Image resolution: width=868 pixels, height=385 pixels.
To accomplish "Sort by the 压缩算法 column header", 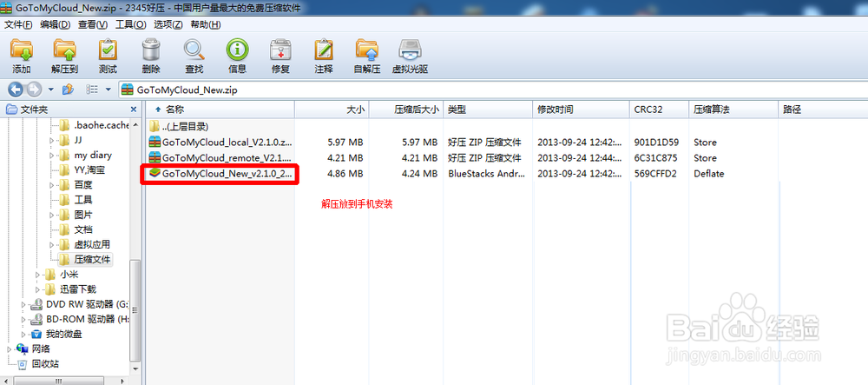I will (733, 110).
